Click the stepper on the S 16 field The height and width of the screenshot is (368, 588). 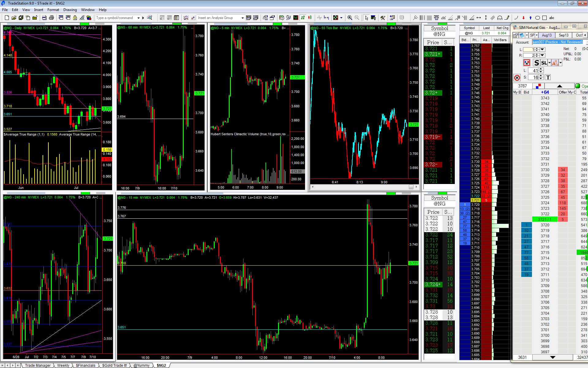541,77
